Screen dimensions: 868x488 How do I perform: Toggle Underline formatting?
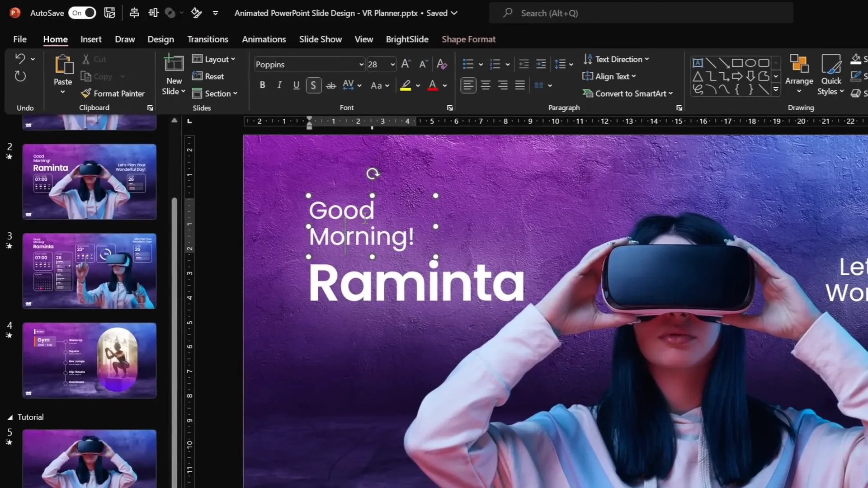point(296,85)
